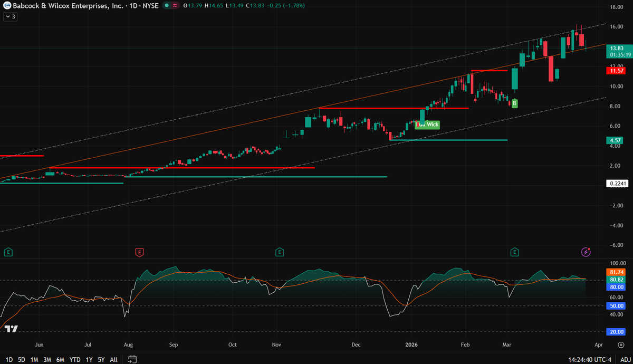Viewport: 633px width, 364px height.
Task: Open the Go to date calendar icon
Action: [x=132, y=359]
